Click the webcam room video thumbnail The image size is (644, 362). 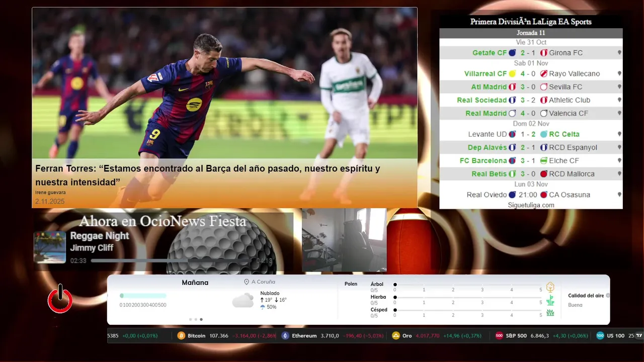click(344, 240)
